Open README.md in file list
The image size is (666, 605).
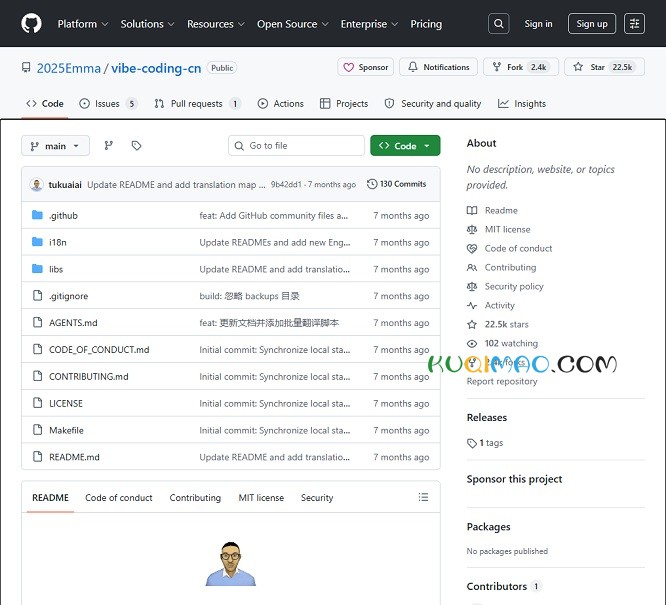(74, 457)
